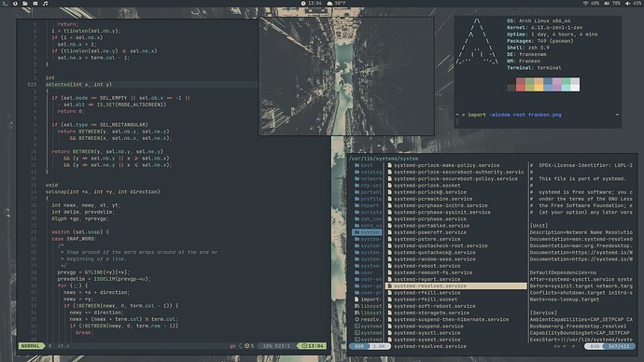Screen dimensions: 644x362
Task: Click the case SNAP_WORD: line in editor
Action: [x=74, y=239]
